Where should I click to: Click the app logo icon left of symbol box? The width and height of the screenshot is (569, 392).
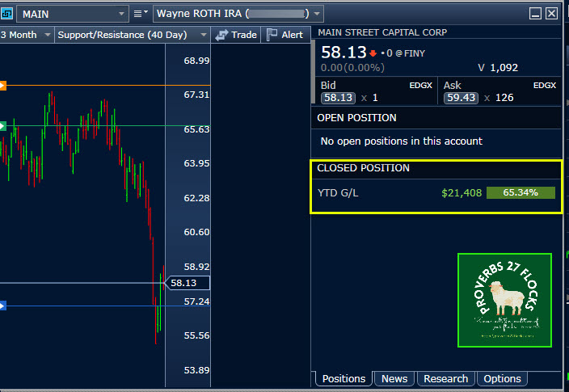tap(7, 14)
